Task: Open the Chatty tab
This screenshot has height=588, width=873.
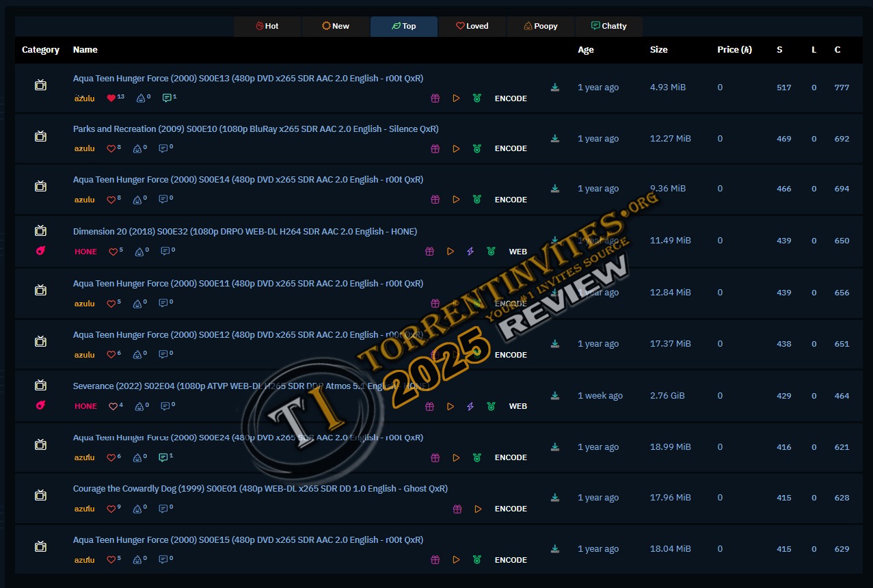Action: [x=608, y=26]
